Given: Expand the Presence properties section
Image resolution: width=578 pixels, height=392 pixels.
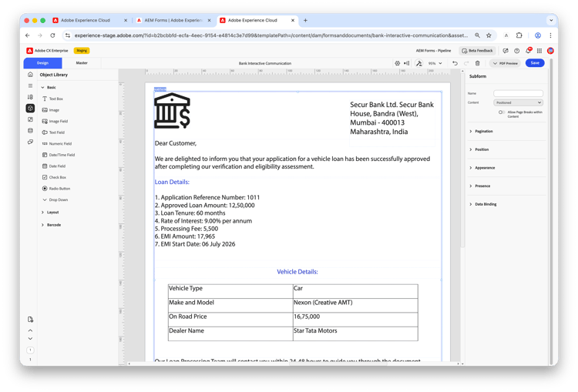Looking at the screenshot, I should (x=479, y=186).
